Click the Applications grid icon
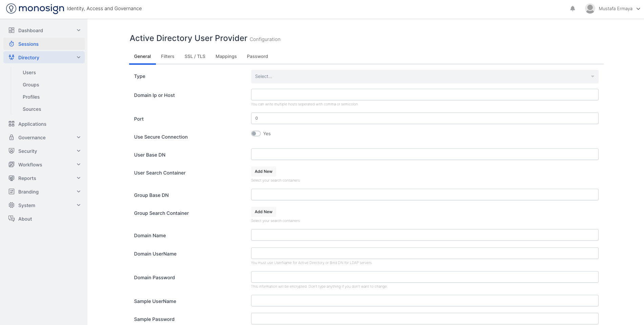644x325 pixels. 12,124
